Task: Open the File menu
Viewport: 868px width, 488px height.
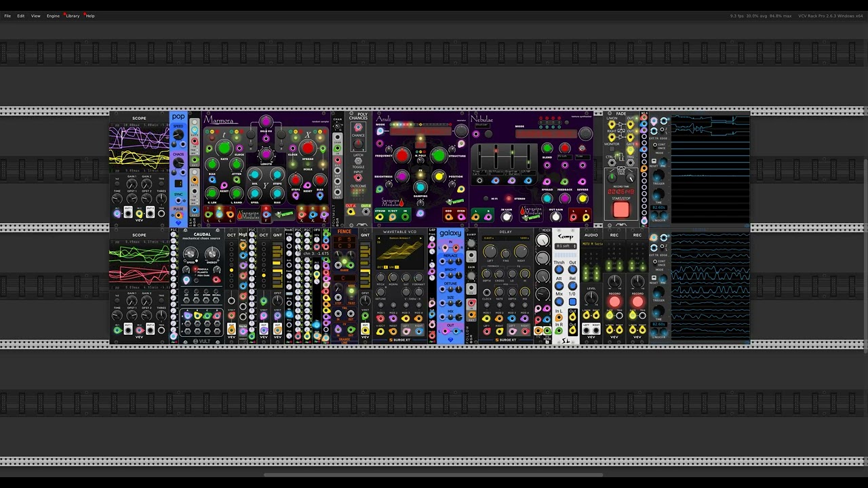Action: pyautogui.click(x=7, y=16)
